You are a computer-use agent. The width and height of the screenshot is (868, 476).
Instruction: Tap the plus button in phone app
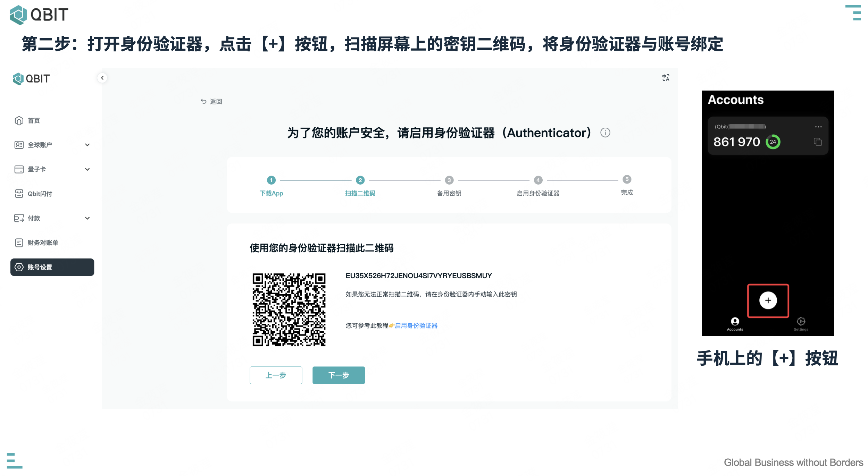(768, 300)
